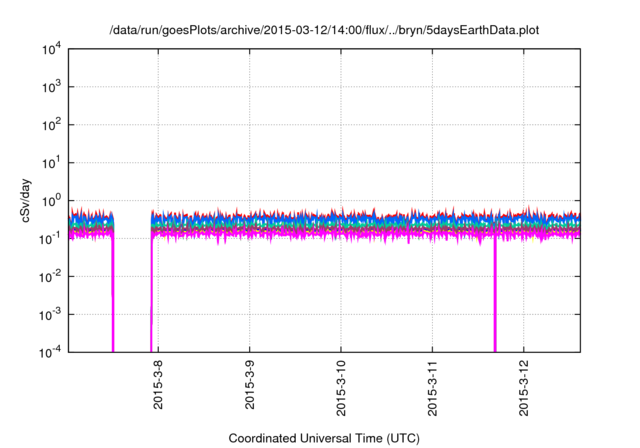Screen dimensions: 640x448
Task: Click the Coordinated Universal Time (UTC) label
Action: pyautogui.click(x=324, y=438)
